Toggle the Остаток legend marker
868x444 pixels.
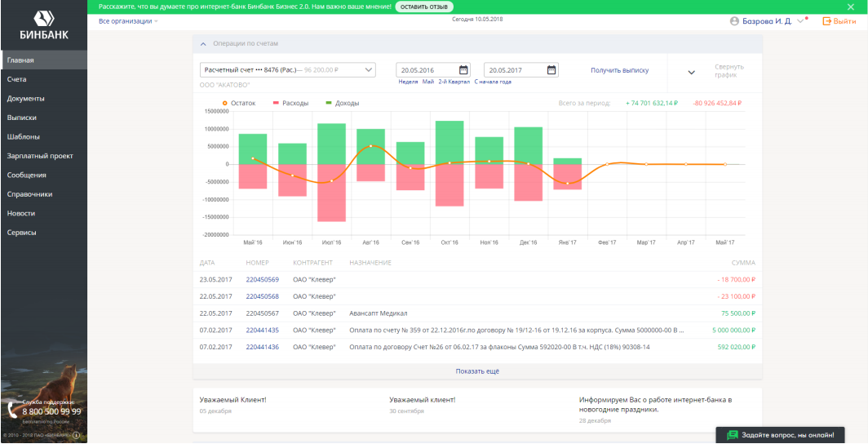[x=224, y=103]
